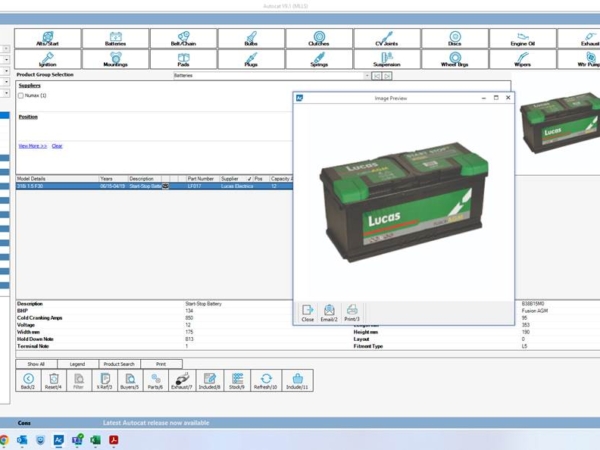600x450 pixels.
Task: Open the Suspension product group
Action: click(x=387, y=59)
